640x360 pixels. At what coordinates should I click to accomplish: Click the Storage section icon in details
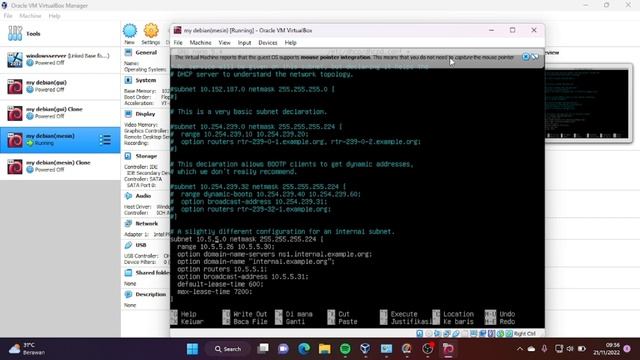(128, 156)
